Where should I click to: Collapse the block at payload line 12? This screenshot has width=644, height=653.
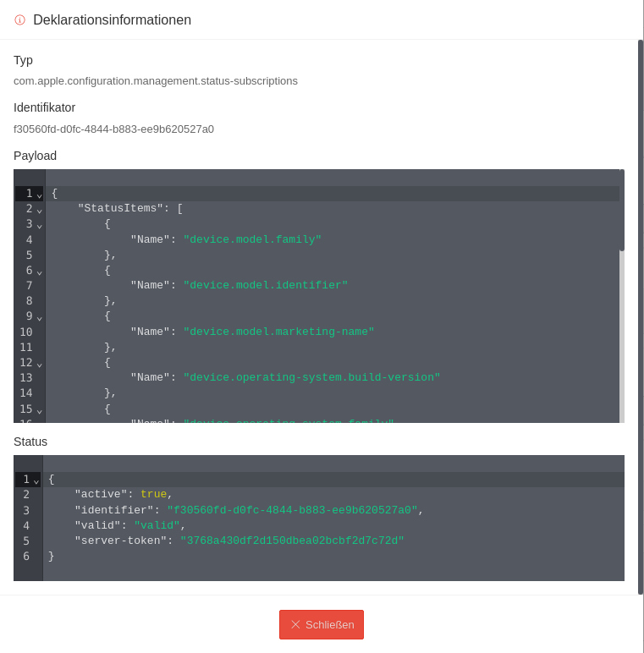[39, 363]
